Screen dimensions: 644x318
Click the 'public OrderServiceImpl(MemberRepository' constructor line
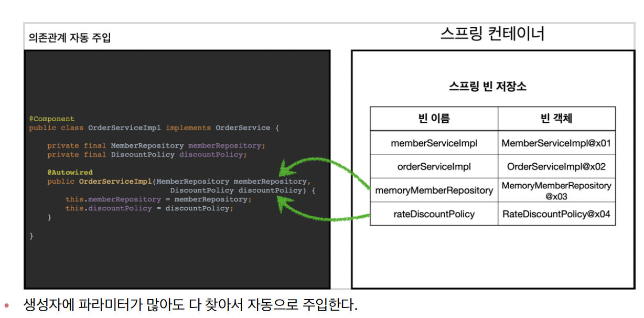coord(179,181)
